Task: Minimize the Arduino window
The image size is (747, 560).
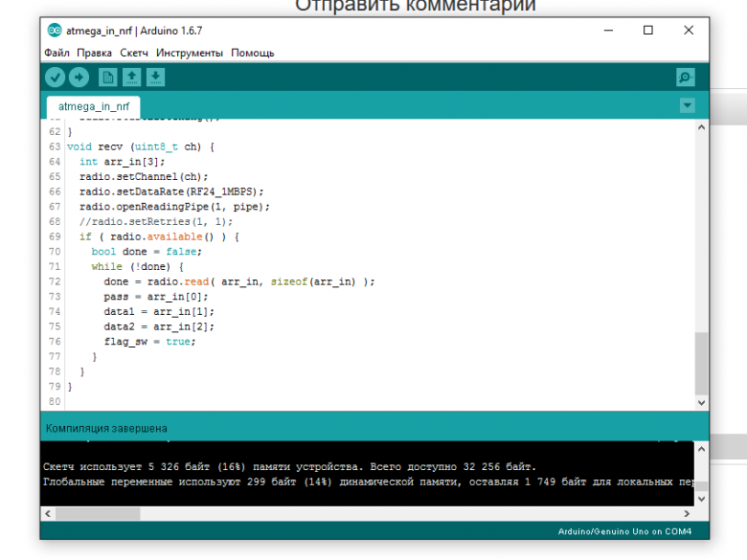Action: (x=608, y=31)
